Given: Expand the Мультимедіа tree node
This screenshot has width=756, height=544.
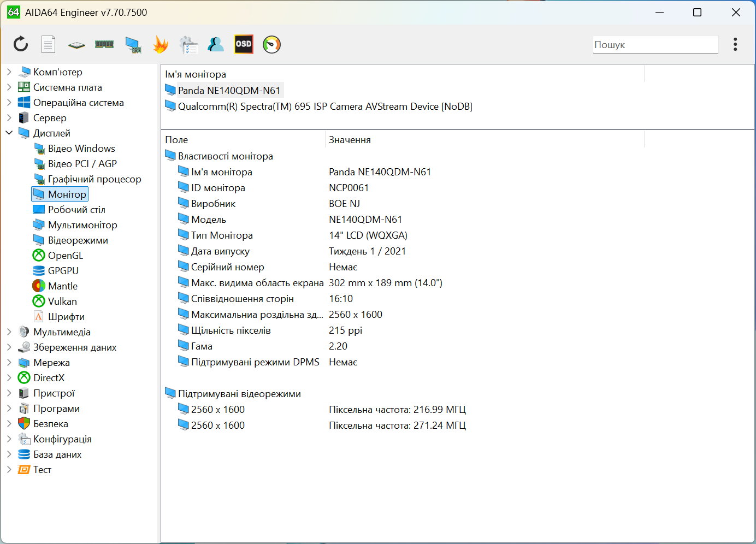Looking at the screenshot, I should [x=9, y=332].
